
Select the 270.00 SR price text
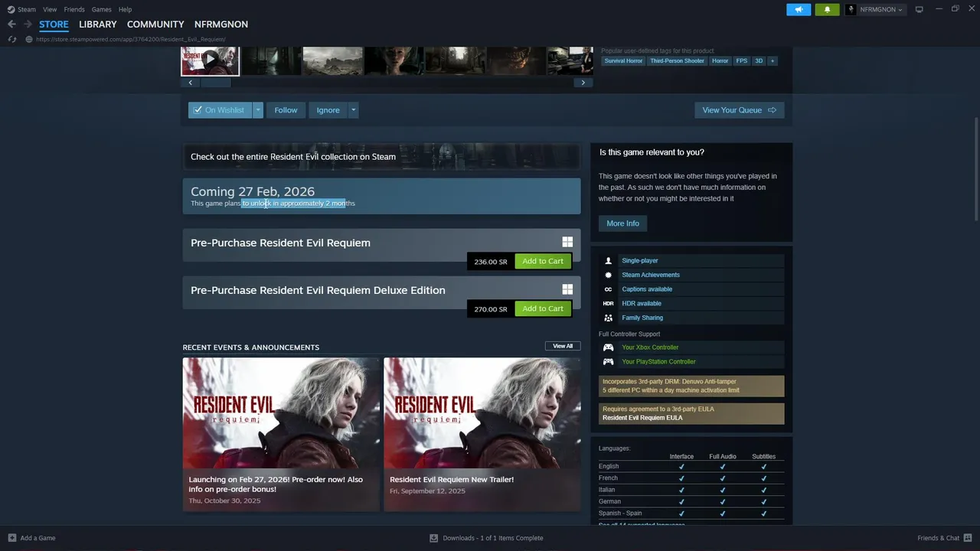(x=491, y=309)
